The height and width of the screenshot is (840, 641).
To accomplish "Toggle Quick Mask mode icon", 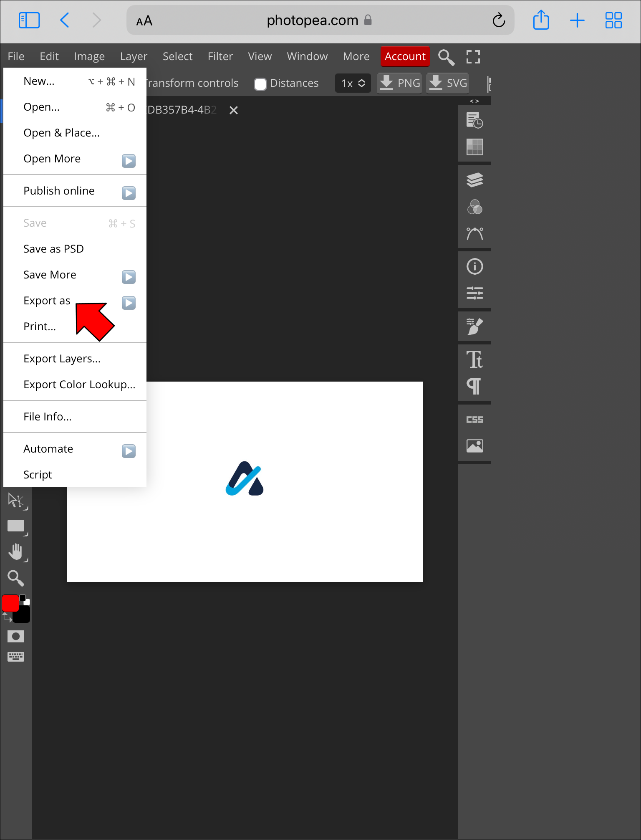I will (16, 636).
